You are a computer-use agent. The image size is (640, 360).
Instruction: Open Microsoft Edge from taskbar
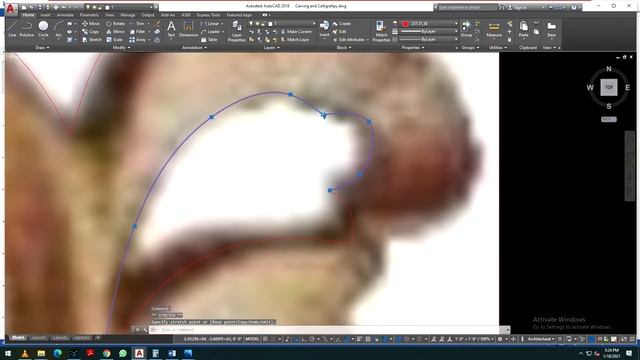(58, 353)
